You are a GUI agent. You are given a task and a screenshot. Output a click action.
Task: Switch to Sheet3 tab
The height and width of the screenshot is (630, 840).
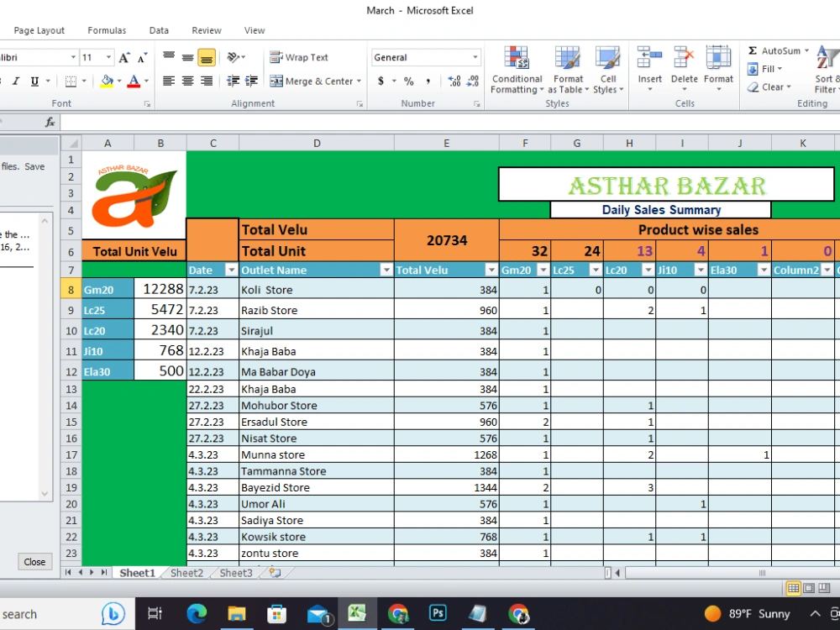pyautogui.click(x=236, y=573)
